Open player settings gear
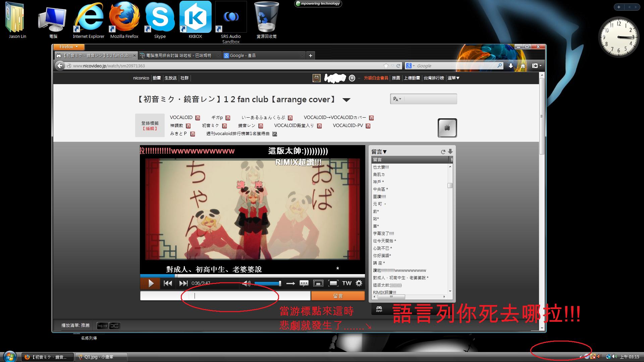644x362 pixels. pos(359,283)
